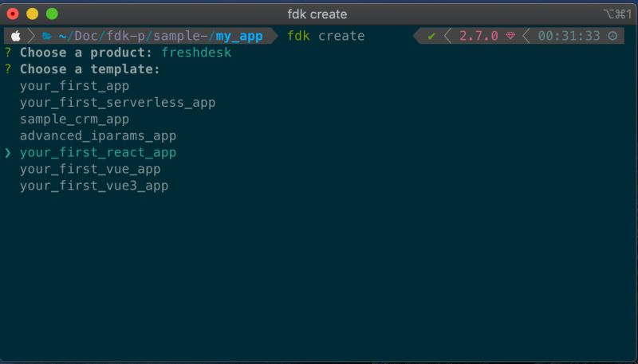Click the red close window button
Screen dimensions: 638x364
tap(13, 14)
